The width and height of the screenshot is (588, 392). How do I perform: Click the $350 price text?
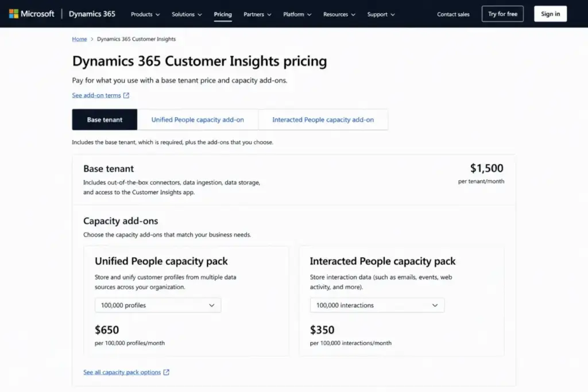(x=322, y=330)
